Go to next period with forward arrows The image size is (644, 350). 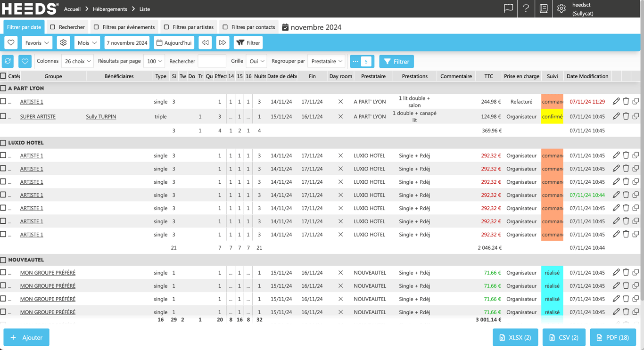(x=223, y=43)
